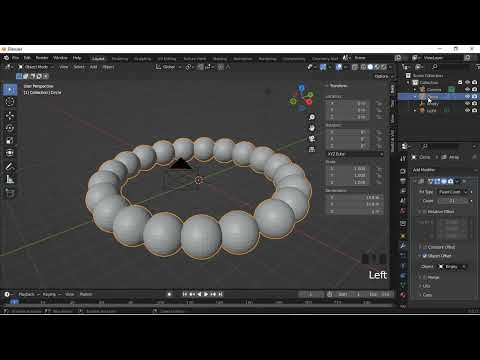This screenshot has width=480, height=360.
Task: Switch to the Modeling workspace tab
Action: (x=120, y=59)
